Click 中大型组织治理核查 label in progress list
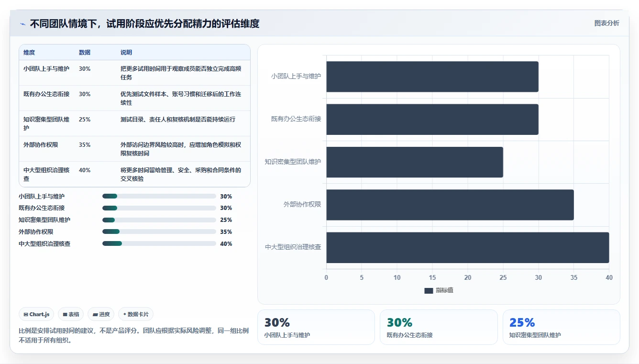 (44, 244)
